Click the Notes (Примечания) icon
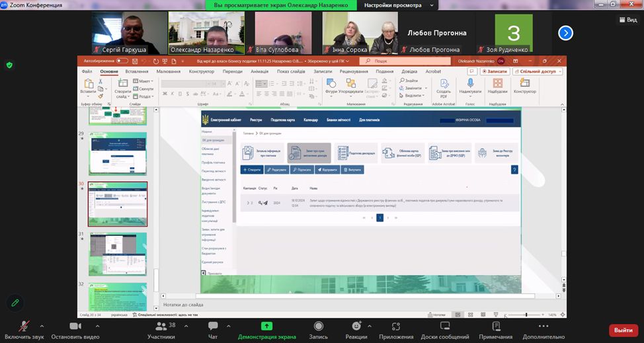Image resolution: width=644 pixels, height=343 pixels. (496, 326)
